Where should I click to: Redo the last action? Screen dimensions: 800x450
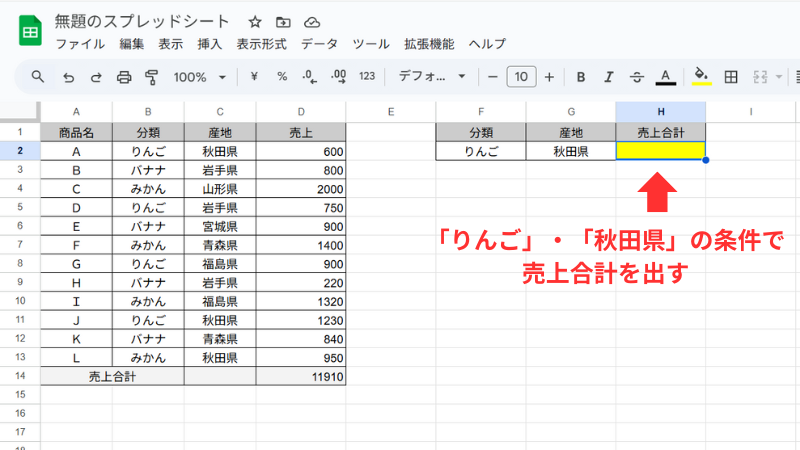click(x=96, y=78)
